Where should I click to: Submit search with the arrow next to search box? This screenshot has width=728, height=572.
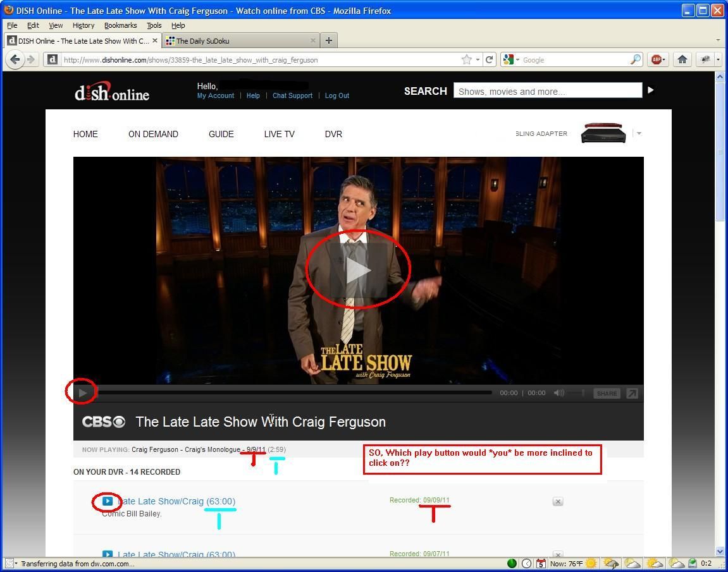[651, 90]
